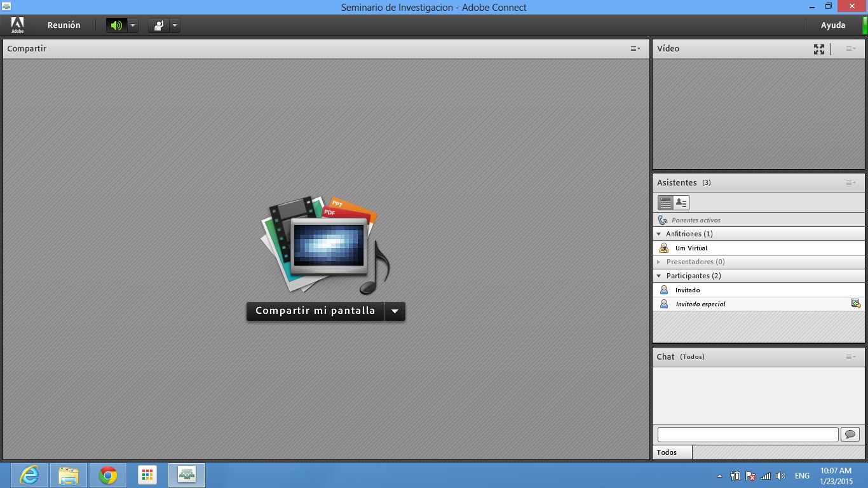Click the ENG language indicator
The height and width of the screenshot is (488, 868).
point(802,476)
